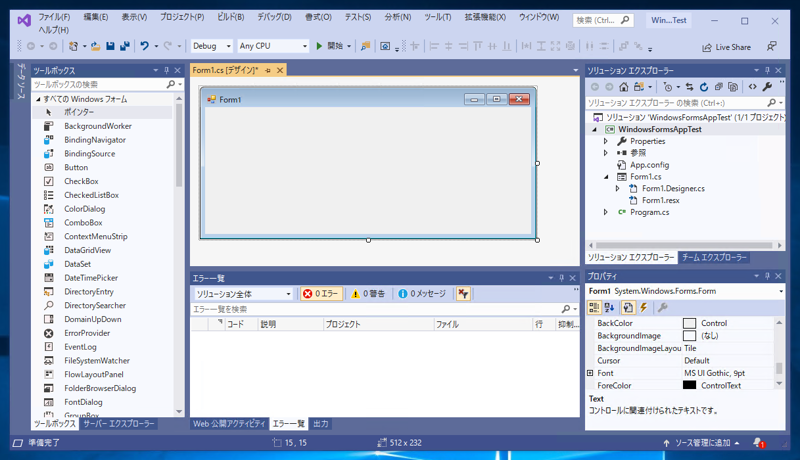Select the Button control in Toolbox

pyautogui.click(x=76, y=167)
